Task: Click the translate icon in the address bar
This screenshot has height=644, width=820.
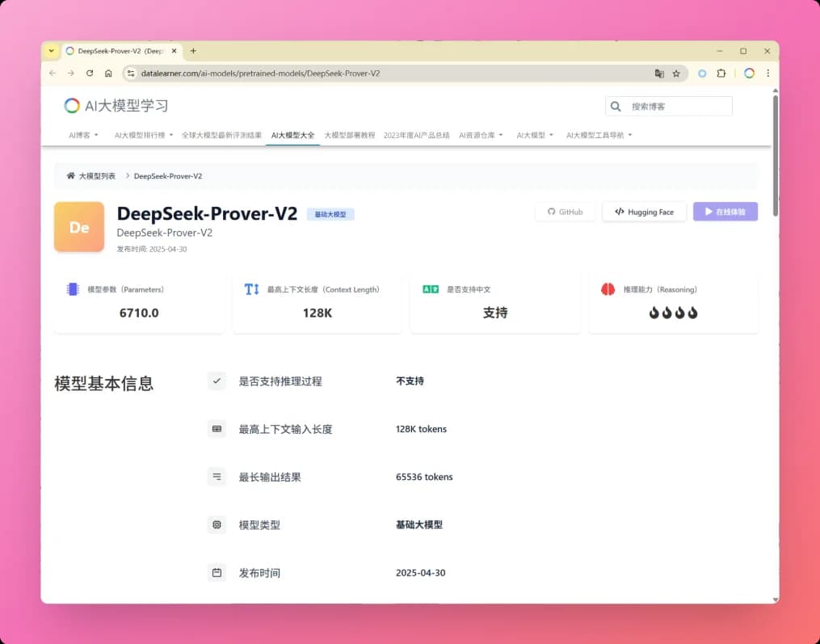Action: tap(658, 73)
